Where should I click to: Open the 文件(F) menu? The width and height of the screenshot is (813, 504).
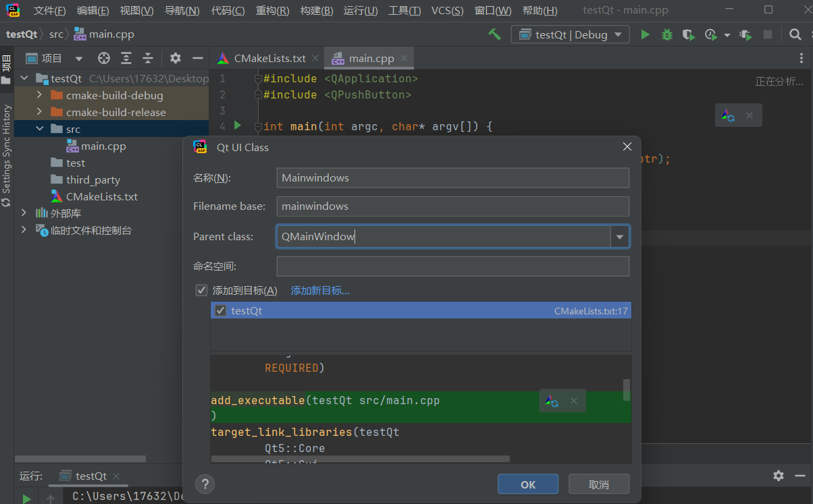pyautogui.click(x=50, y=11)
